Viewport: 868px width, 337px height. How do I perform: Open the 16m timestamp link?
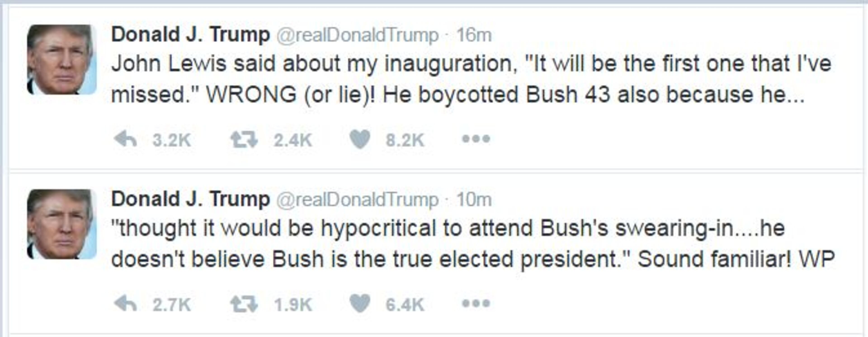point(474,36)
